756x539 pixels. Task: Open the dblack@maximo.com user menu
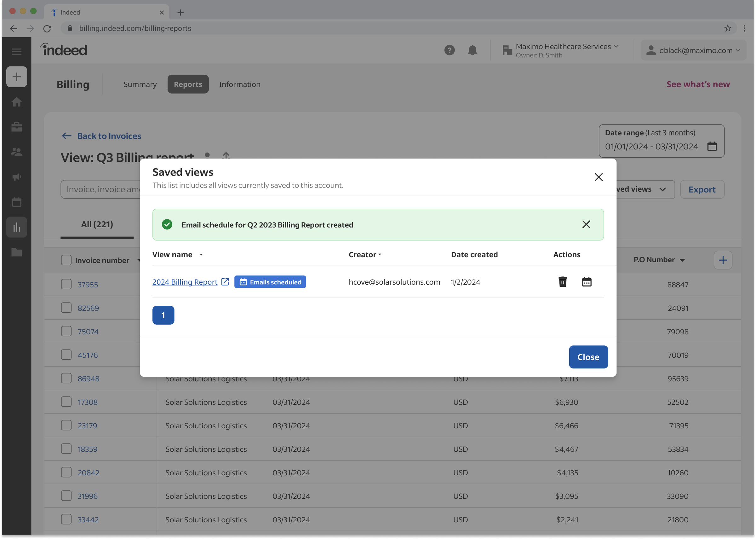pyautogui.click(x=693, y=50)
